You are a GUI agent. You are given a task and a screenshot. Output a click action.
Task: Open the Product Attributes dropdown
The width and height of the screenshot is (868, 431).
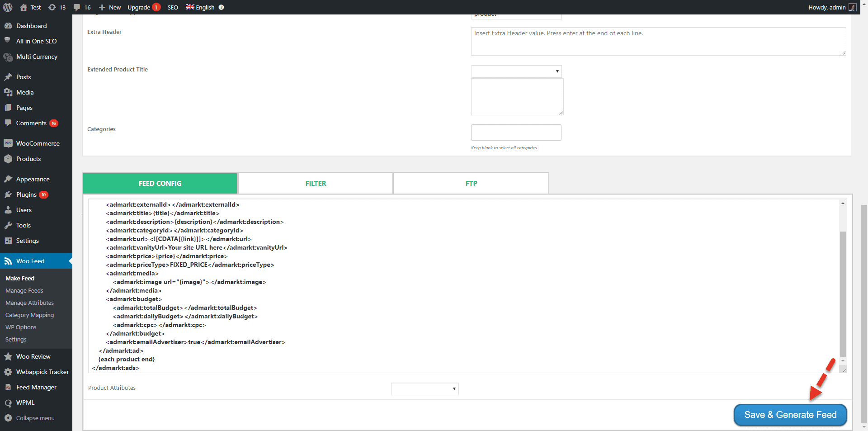click(425, 389)
